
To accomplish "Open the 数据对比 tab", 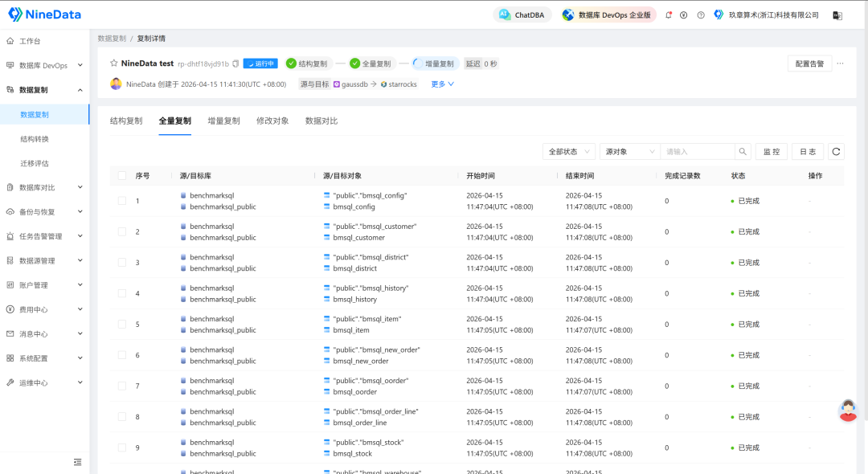I will [321, 121].
